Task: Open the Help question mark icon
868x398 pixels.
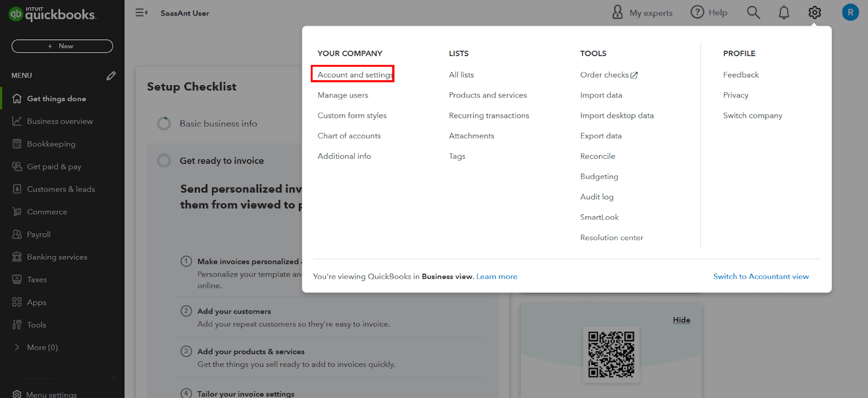Action: click(697, 12)
